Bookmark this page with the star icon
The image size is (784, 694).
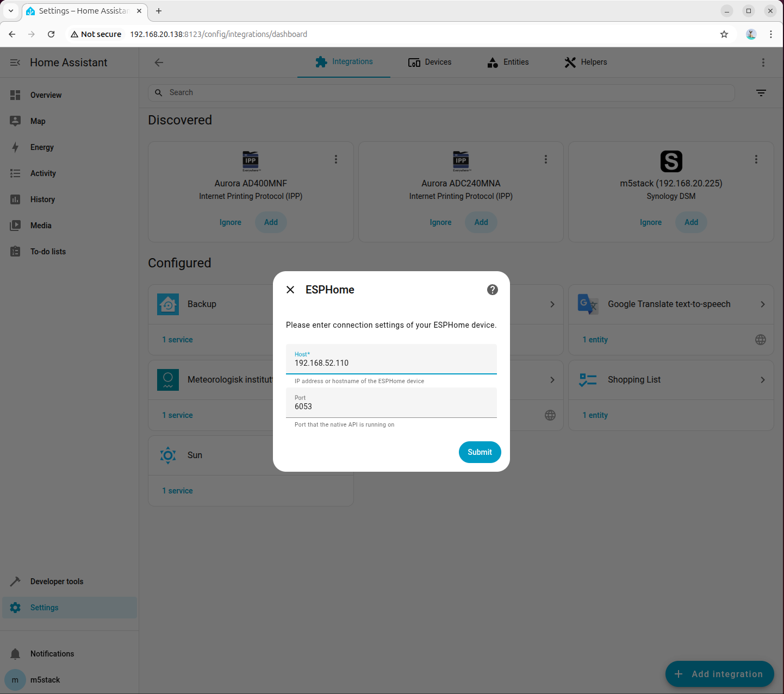(x=724, y=34)
